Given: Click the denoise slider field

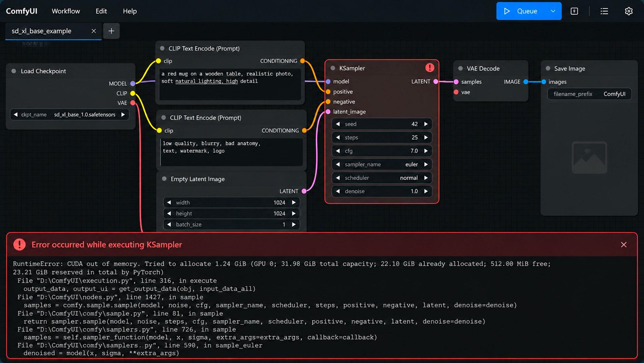Looking at the screenshot, I should [382, 191].
